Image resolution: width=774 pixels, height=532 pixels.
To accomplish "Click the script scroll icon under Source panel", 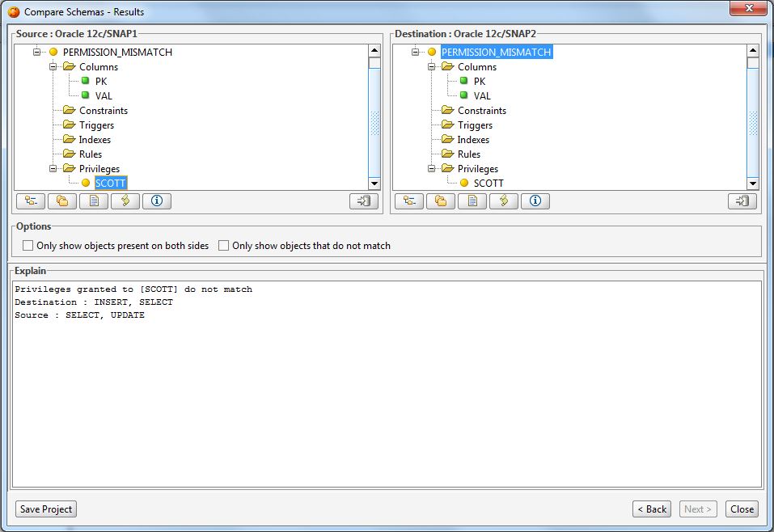I will tap(125, 201).
